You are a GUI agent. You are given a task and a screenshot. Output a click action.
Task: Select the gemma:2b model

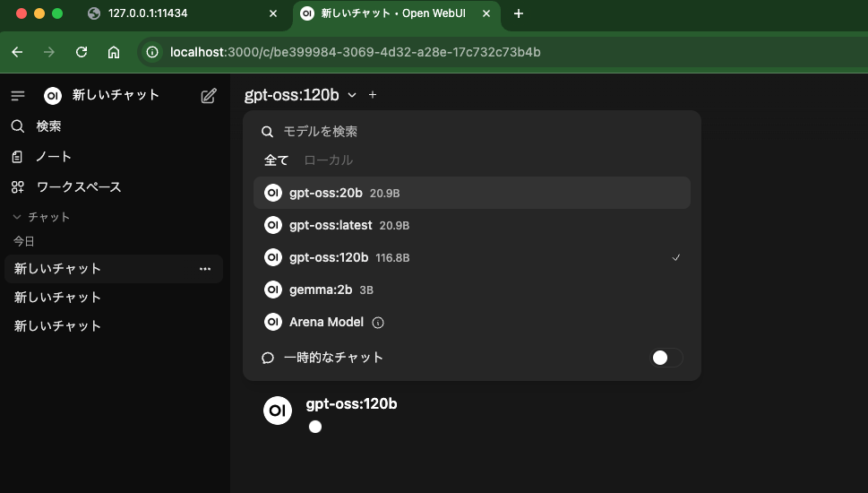click(472, 290)
